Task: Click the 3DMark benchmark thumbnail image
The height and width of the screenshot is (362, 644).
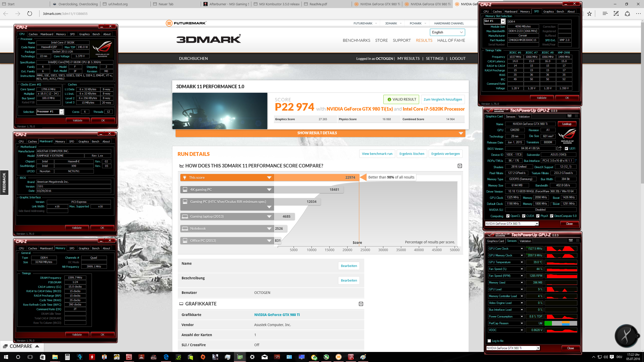Action: 220,111
